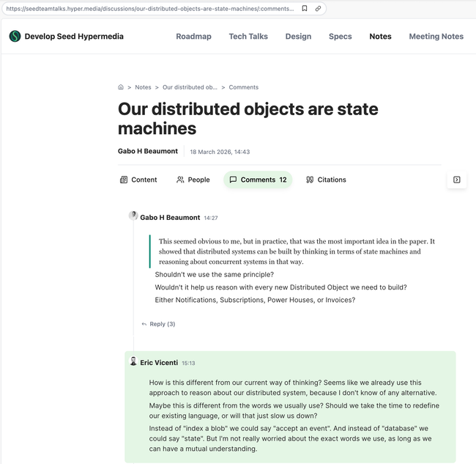The image size is (476, 464).
Task: Open the Design navigation item
Action: pyautogui.click(x=298, y=36)
